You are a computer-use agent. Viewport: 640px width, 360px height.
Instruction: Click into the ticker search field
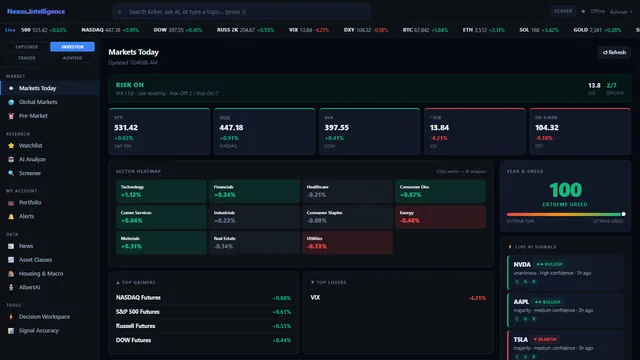[x=242, y=12]
